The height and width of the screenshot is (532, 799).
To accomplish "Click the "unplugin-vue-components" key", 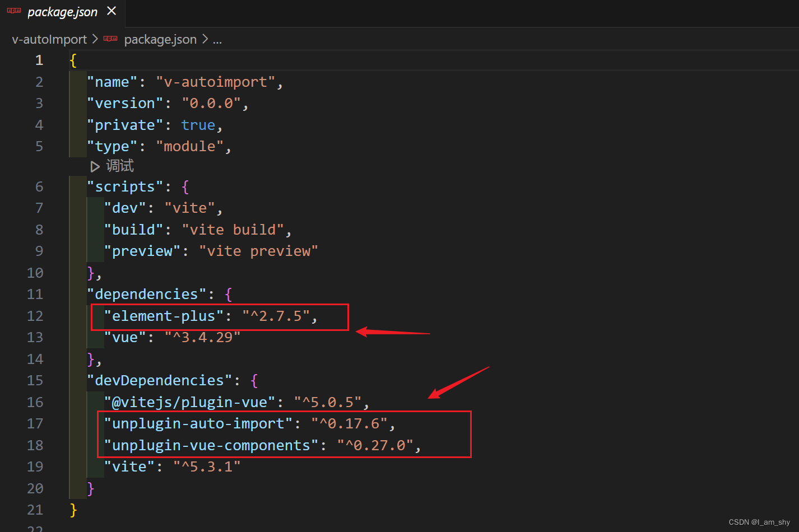I will (211, 445).
